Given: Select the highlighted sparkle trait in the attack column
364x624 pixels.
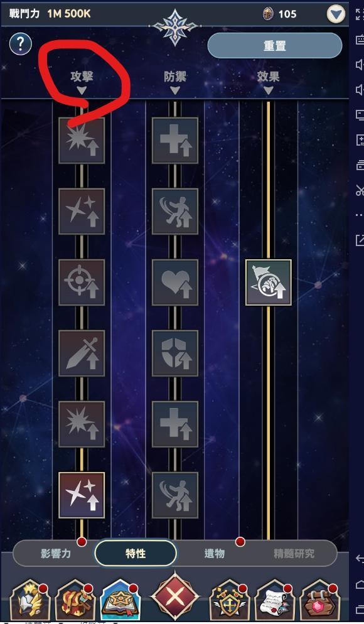Looking at the screenshot, I should click(82, 495).
